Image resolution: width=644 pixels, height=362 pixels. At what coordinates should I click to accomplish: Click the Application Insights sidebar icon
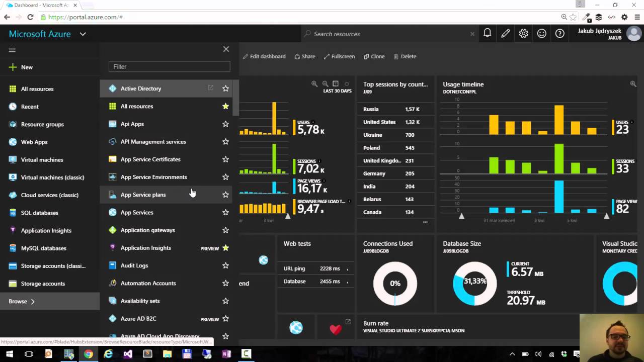click(13, 230)
